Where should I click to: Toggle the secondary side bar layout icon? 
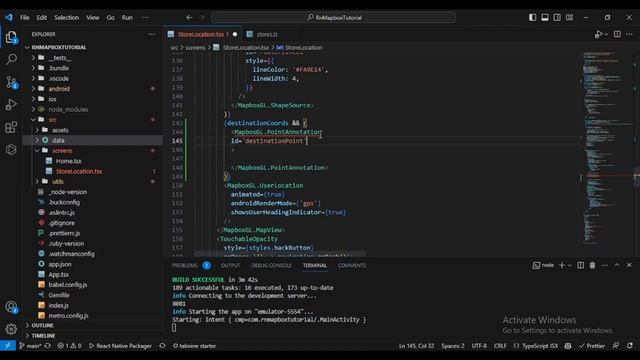pyautogui.click(x=557, y=17)
